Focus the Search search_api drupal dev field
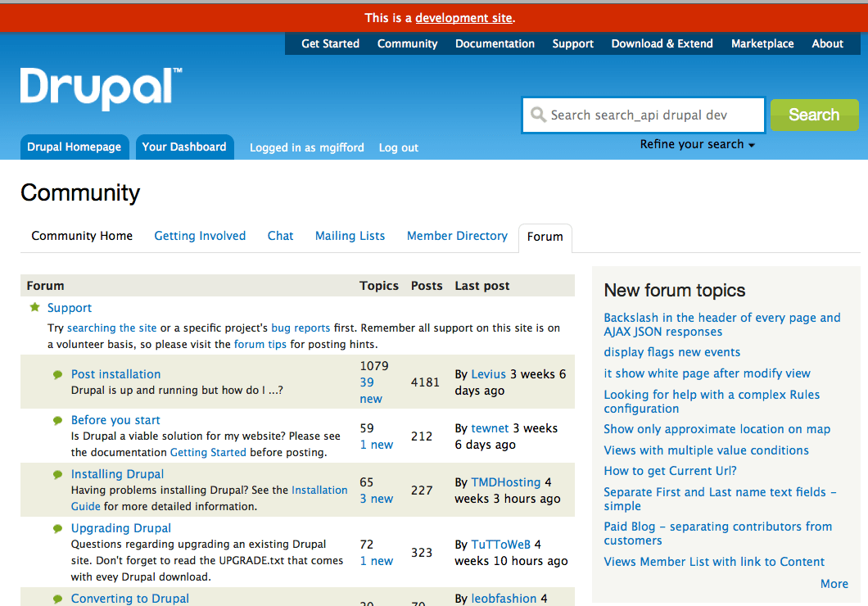Viewport: 868px width, 606px height. tap(644, 115)
